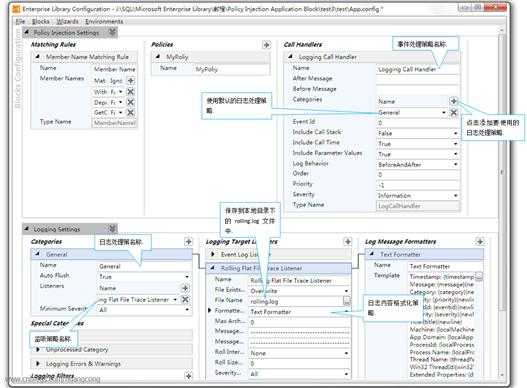
Task: Collapse the Text Formatter item
Action: (371, 254)
